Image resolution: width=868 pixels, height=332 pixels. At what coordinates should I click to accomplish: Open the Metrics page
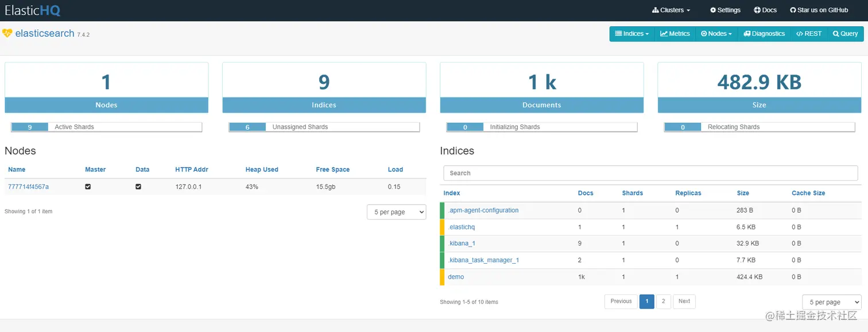[675, 34]
